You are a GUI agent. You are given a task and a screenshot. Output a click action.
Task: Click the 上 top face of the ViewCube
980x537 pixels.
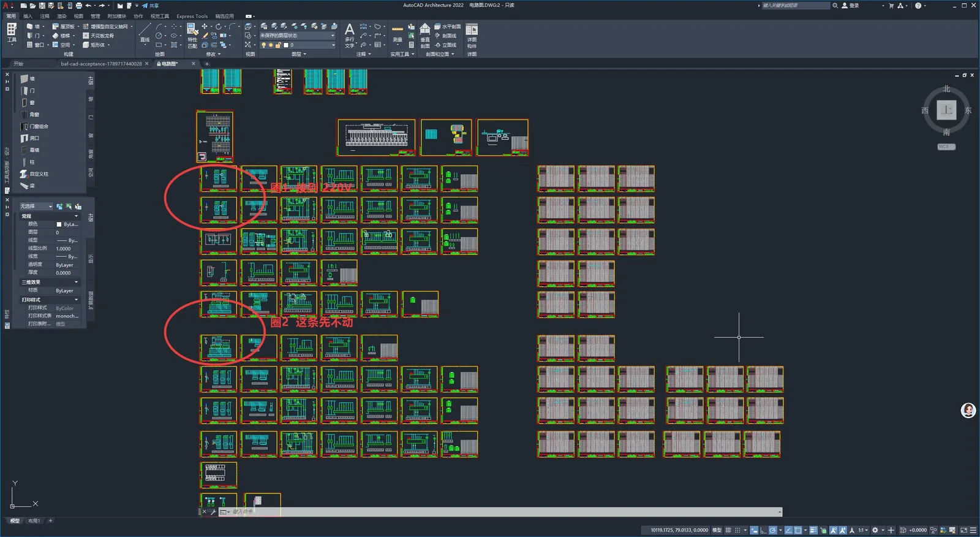click(x=946, y=110)
